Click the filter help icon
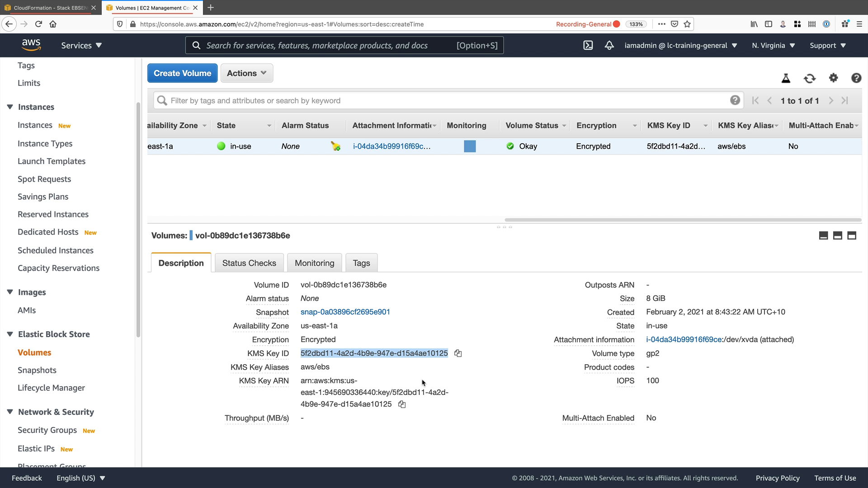868x488 pixels. point(735,100)
